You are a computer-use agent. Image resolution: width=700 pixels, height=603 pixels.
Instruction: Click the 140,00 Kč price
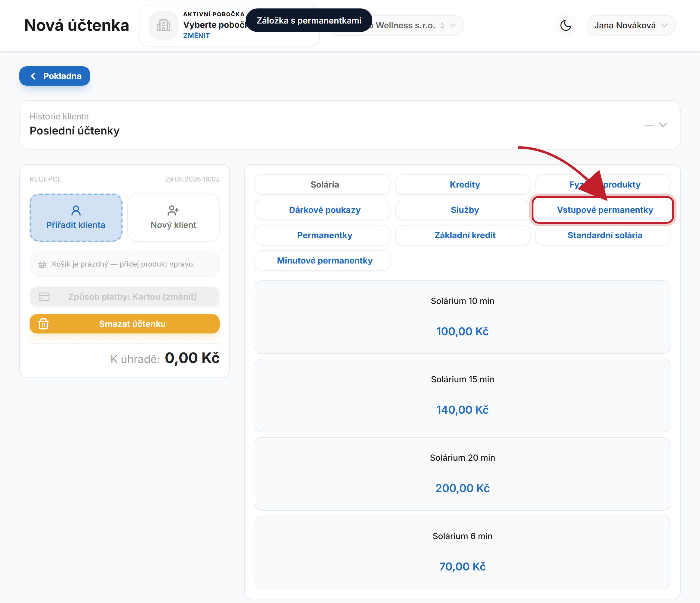(x=463, y=410)
